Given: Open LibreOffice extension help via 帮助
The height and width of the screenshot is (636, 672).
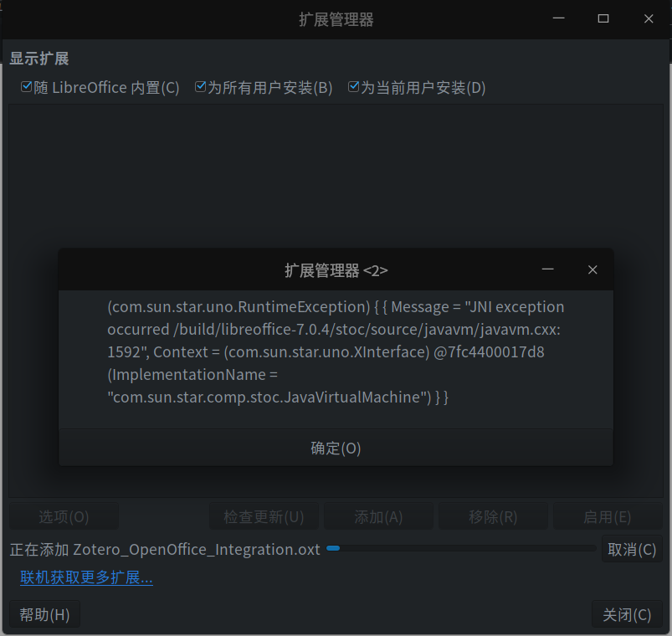Looking at the screenshot, I should point(44,613).
